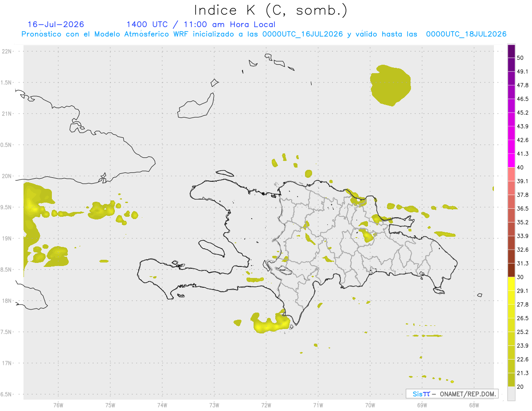Click the '17N' latitude label

[x=7, y=363]
